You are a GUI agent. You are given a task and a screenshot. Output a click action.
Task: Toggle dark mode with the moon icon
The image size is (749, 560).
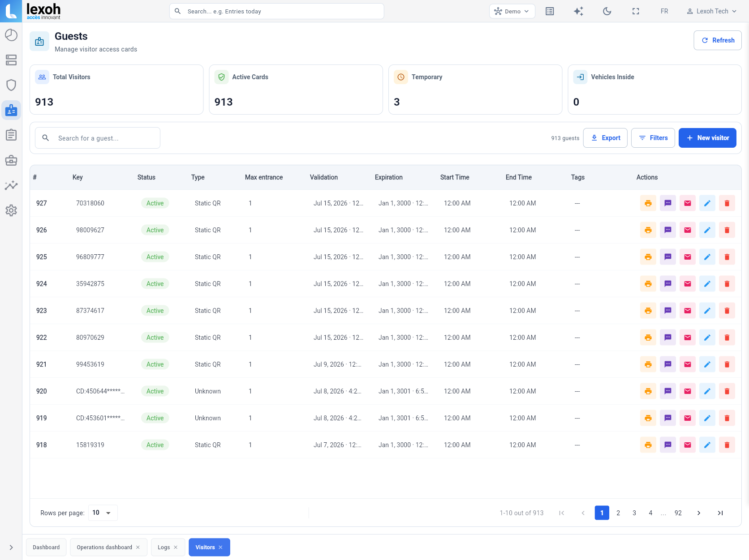(x=607, y=11)
